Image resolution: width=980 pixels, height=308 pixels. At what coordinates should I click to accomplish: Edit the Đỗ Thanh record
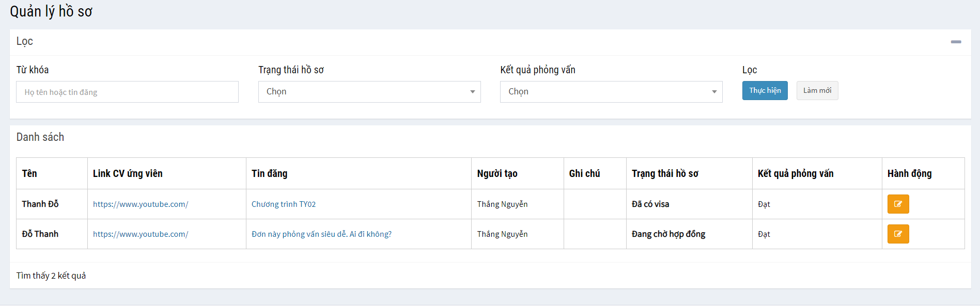tap(898, 234)
